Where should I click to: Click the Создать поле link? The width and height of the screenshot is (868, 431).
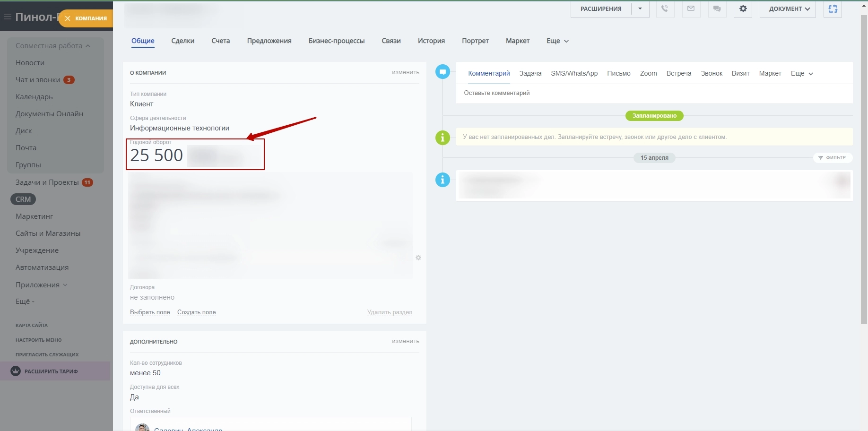pos(196,312)
